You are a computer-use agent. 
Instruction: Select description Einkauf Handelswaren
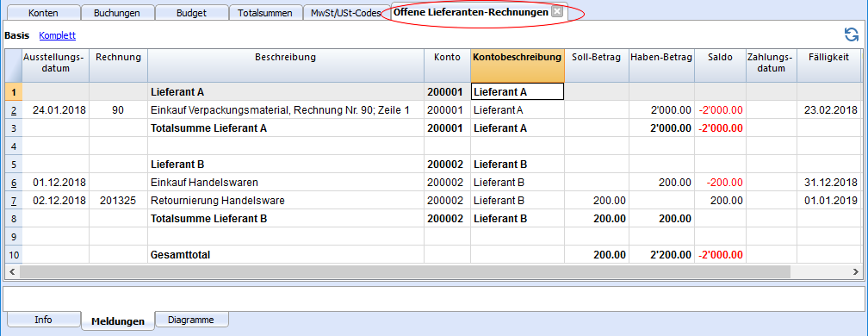point(286,182)
